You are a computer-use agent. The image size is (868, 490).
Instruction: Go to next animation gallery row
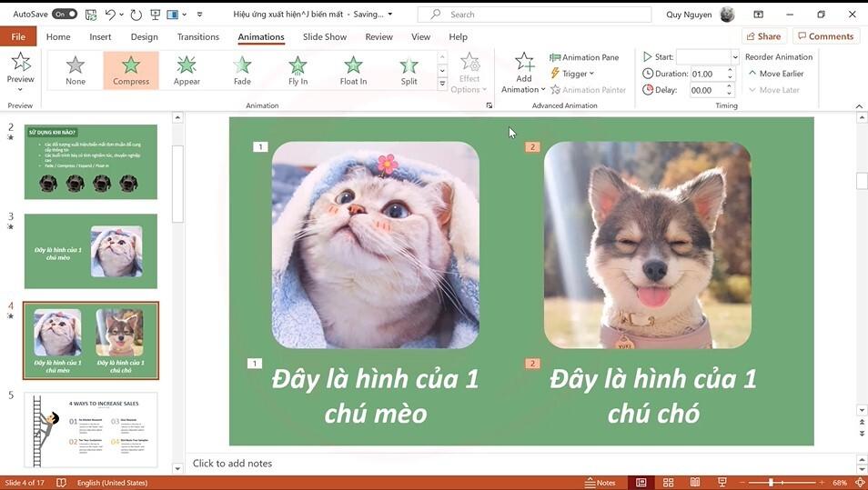point(442,71)
